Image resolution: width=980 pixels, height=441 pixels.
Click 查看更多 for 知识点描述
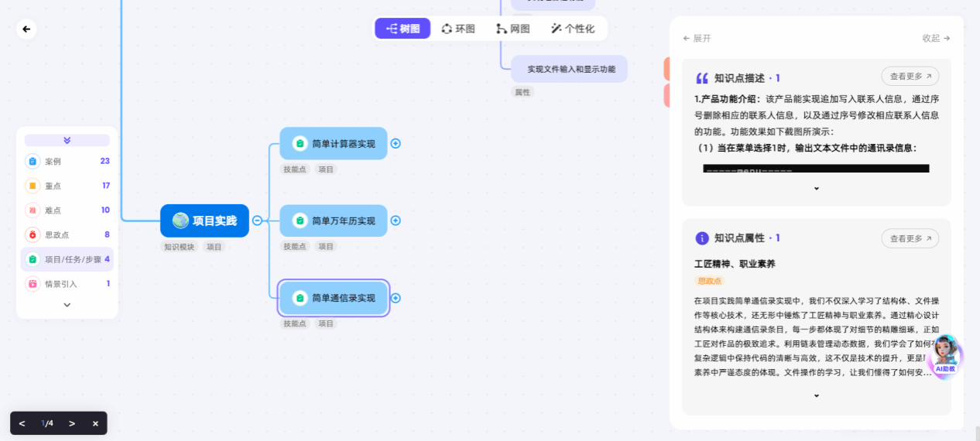[x=910, y=77]
